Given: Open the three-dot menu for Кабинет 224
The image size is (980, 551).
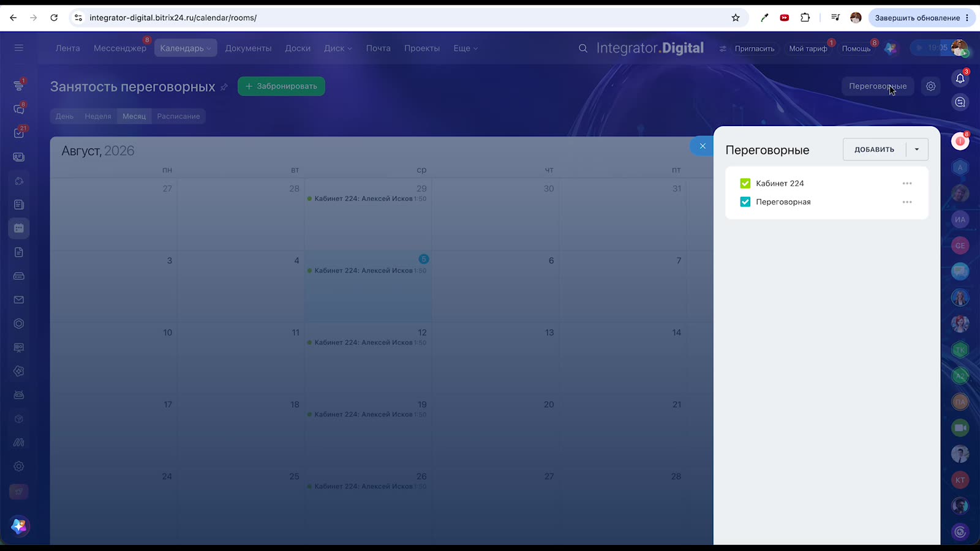Looking at the screenshot, I should (x=907, y=183).
